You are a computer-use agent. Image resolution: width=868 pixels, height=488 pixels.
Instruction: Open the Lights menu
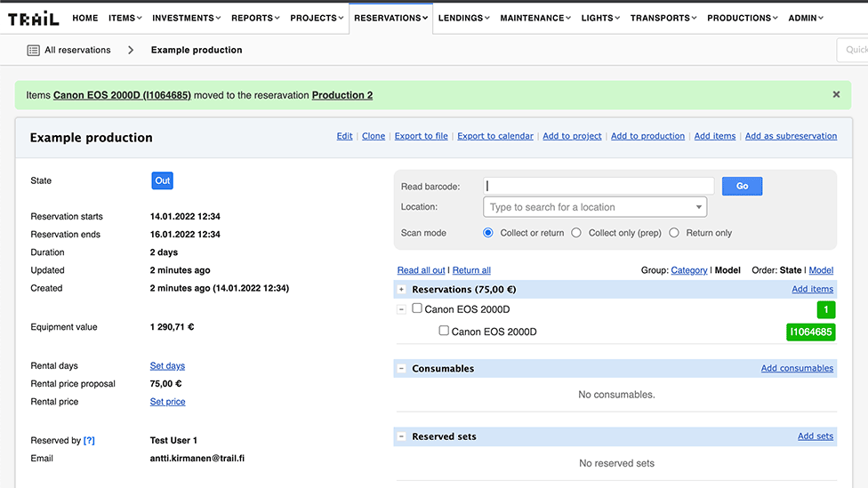pos(600,19)
